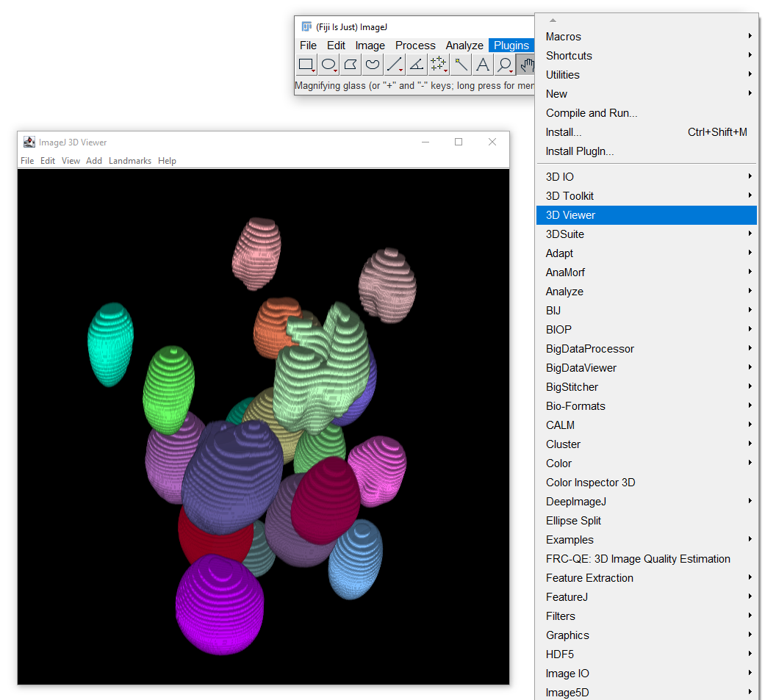Open the BigStitcher submenu entry

[x=647, y=387]
